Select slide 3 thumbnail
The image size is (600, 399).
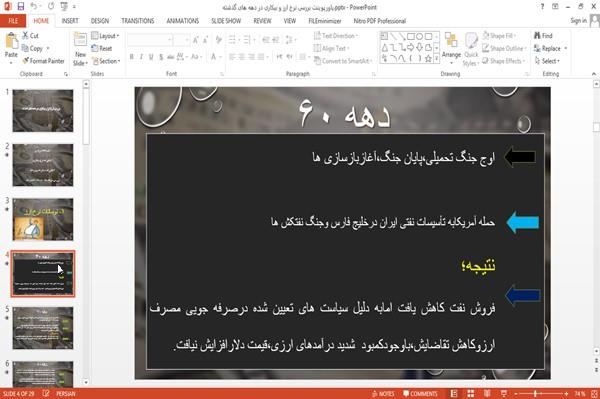coord(43,219)
